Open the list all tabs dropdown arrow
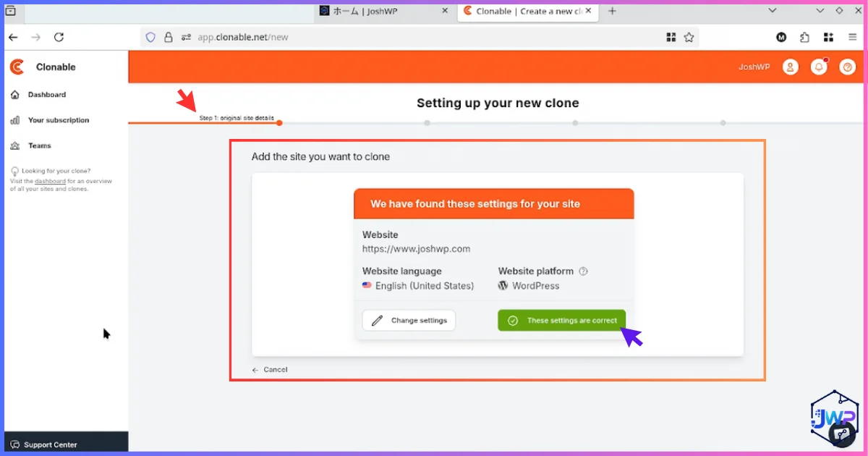Screen dimensions: 868x456 click(x=773, y=11)
